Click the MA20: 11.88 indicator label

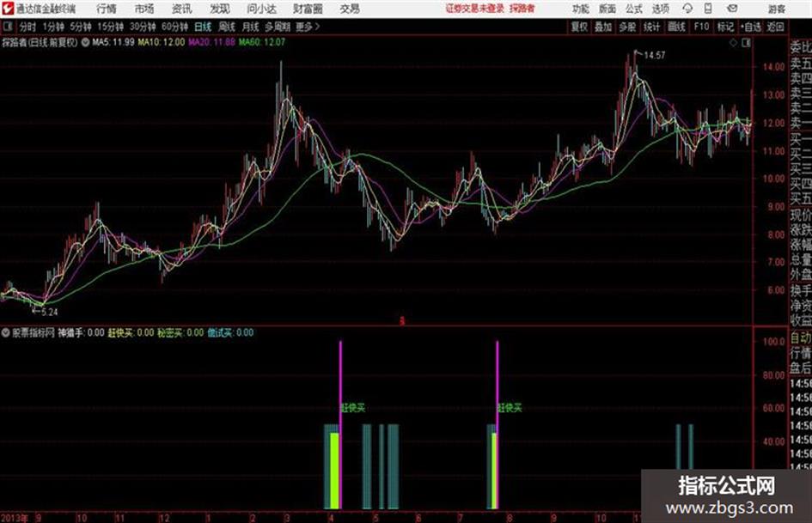[x=211, y=42]
